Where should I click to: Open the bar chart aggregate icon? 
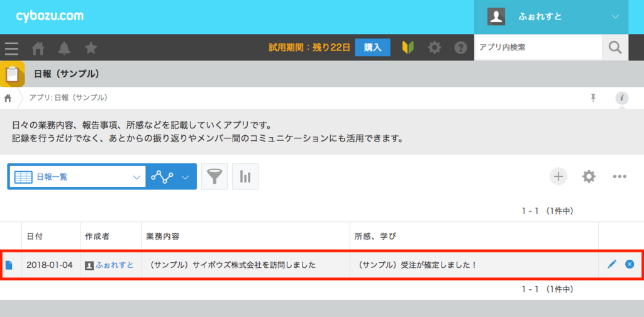[245, 177]
